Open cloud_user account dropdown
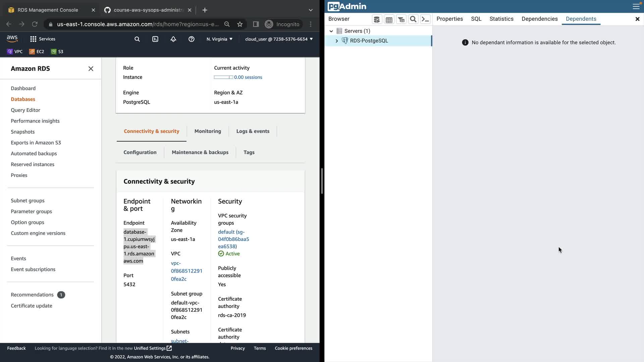The height and width of the screenshot is (362, 644). (x=279, y=39)
